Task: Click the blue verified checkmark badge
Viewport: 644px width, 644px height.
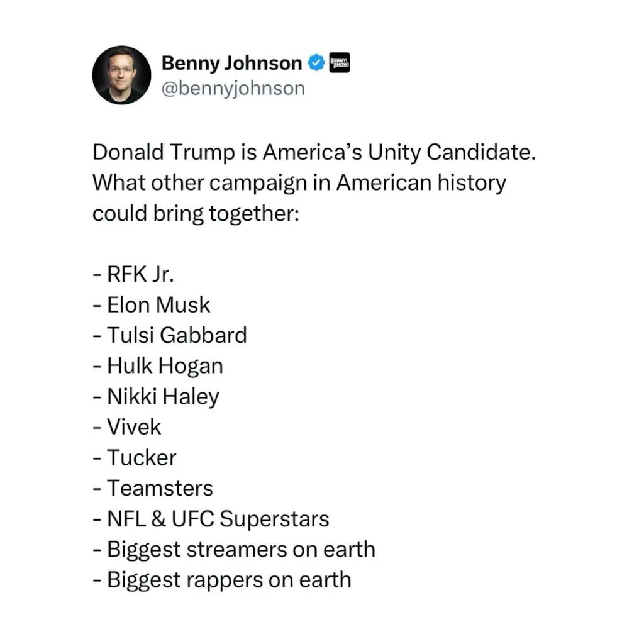Action: click(316, 63)
